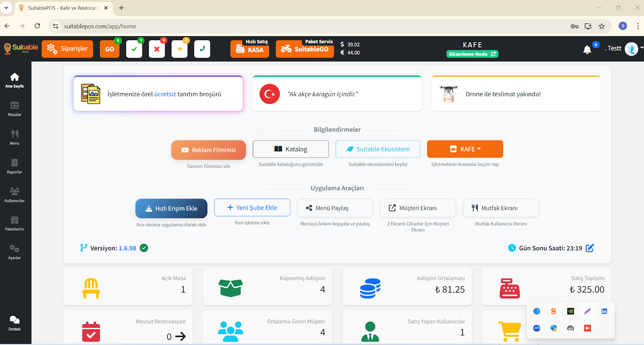
Task: Click the euro exchange rate 44.00
Action: [x=350, y=53]
